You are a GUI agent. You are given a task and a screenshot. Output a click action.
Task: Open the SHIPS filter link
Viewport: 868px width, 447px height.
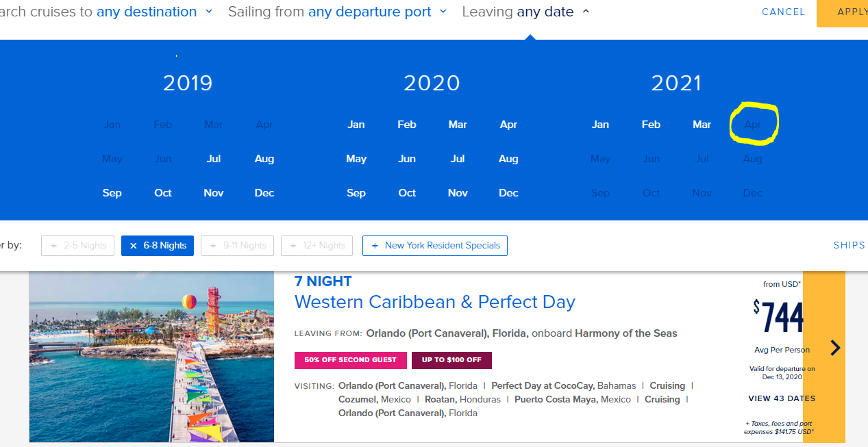click(x=850, y=245)
